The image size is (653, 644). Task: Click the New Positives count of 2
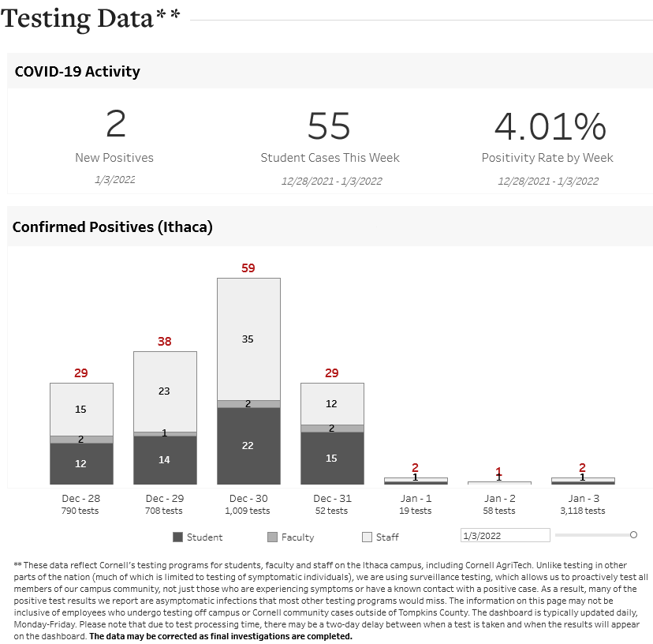(115, 125)
